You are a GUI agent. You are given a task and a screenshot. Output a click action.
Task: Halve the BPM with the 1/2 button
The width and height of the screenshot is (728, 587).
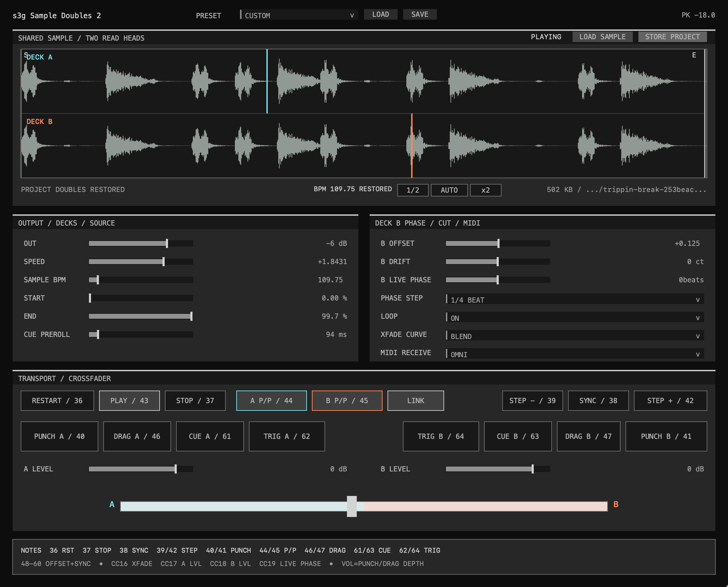pos(413,190)
